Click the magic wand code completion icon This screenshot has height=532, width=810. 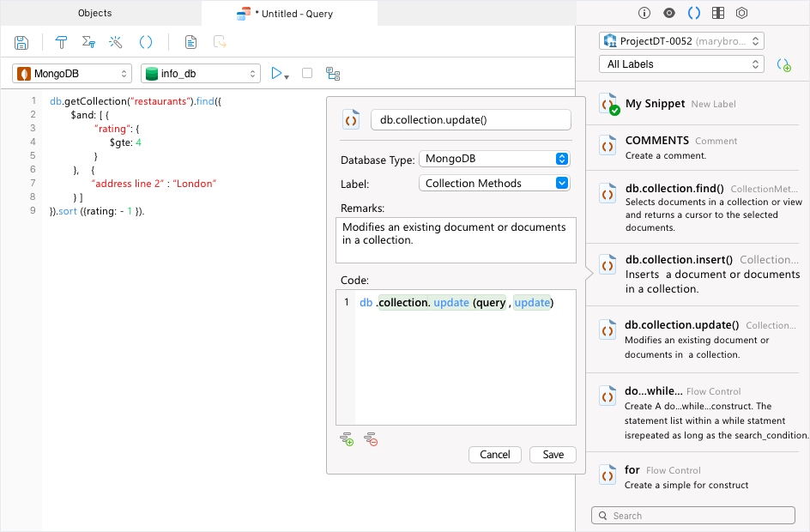pyautogui.click(x=116, y=42)
